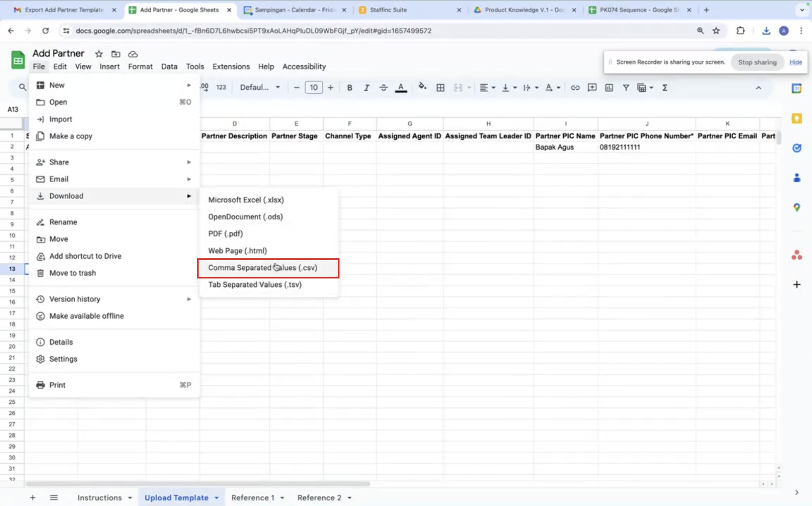This screenshot has height=506, width=812.
Task: Open the Edit menu
Action: [60, 67]
